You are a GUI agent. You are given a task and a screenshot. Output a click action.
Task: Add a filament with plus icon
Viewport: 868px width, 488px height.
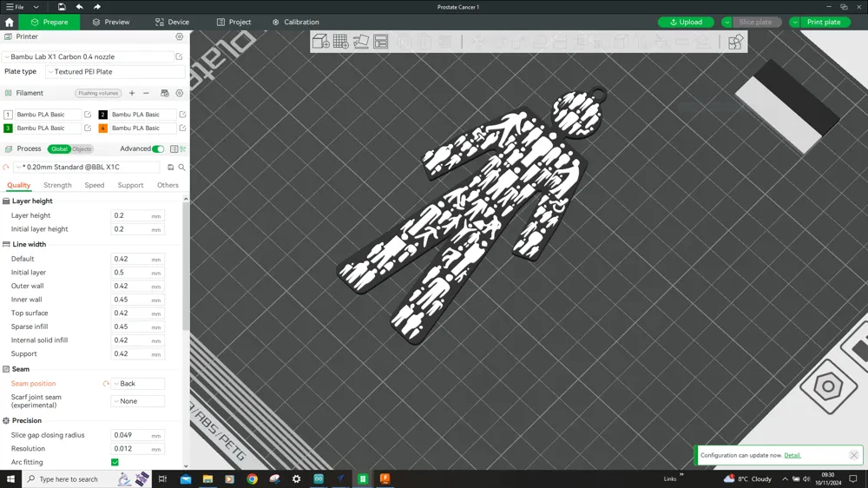click(132, 93)
